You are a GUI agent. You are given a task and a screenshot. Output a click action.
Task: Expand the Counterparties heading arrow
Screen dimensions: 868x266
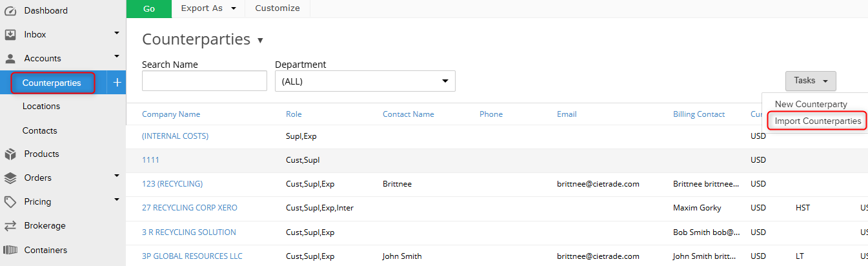260,40
